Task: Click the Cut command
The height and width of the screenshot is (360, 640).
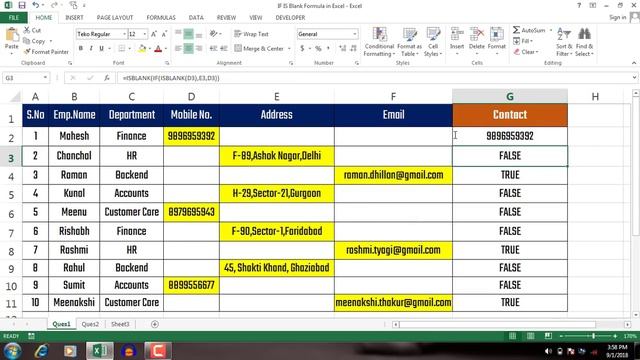Action: (32, 31)
